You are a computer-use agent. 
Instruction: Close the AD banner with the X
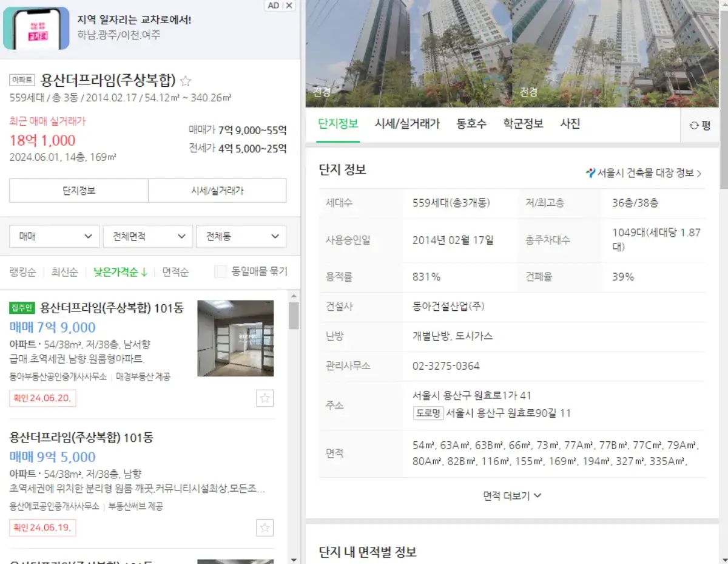288,5
